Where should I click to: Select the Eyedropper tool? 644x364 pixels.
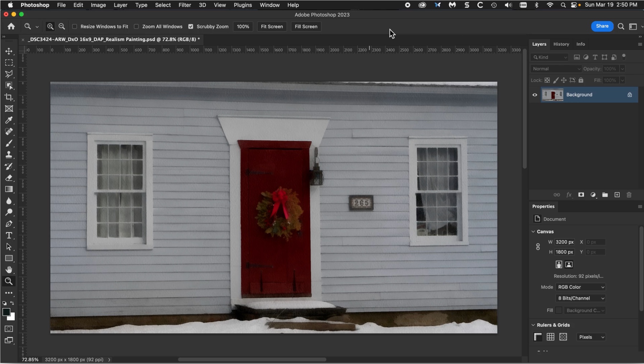pyautogui.click(x=9, y=120)
